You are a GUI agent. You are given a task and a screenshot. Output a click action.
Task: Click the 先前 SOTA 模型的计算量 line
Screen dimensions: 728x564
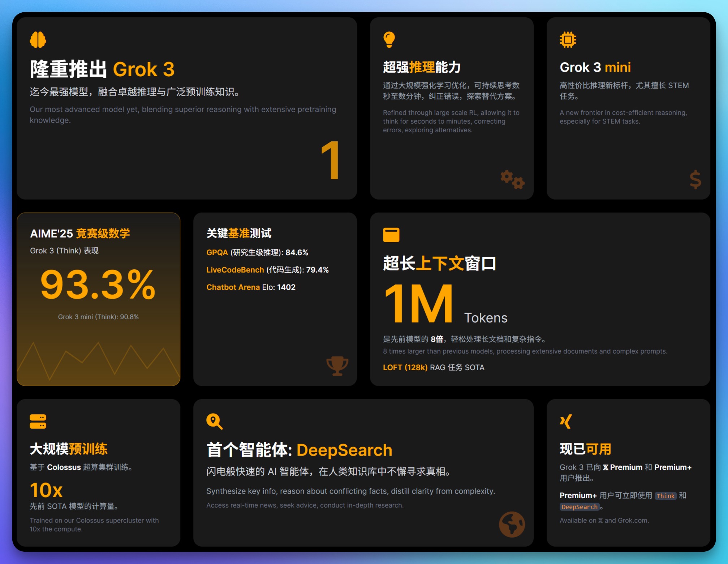point(74,506)
